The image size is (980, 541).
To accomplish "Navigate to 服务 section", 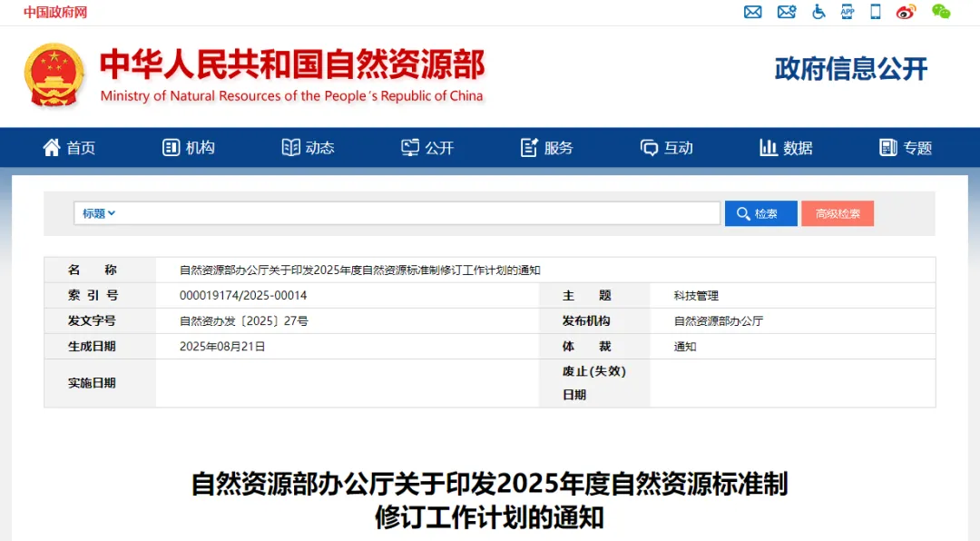I will tap(547, 148).
